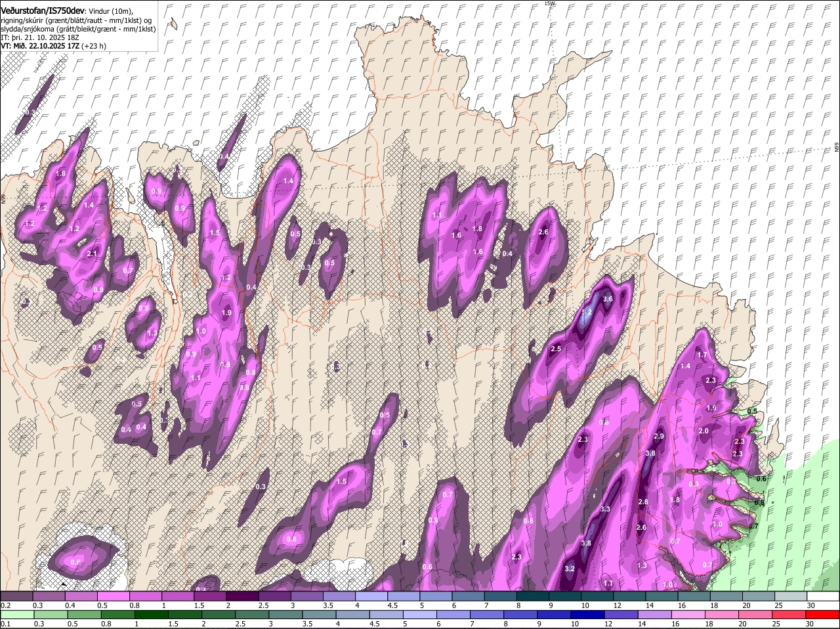The width and height of the screenshot is (840, 629).
Task: Click upper legend swatch between 8 and 9
Action: 533,596
